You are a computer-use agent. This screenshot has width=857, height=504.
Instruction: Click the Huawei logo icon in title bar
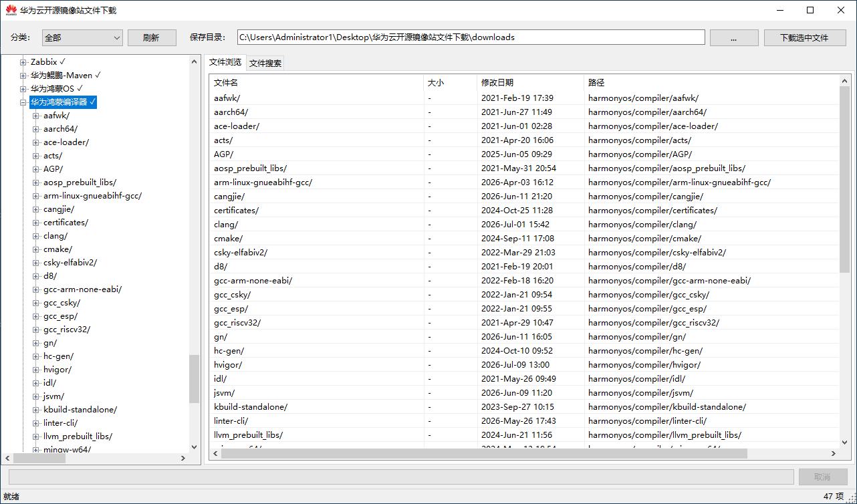[x=11, y=10]
